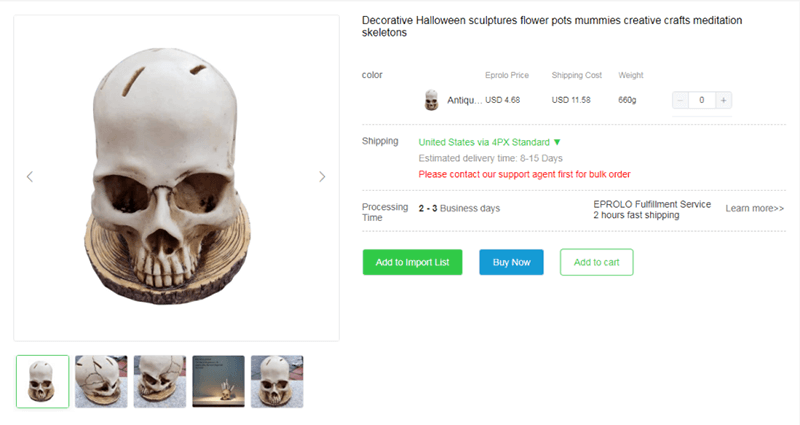Viewport: 800px width, 425px height.
Task: Select the dark scene thumbnail
Action: click(x=218, y=381)
